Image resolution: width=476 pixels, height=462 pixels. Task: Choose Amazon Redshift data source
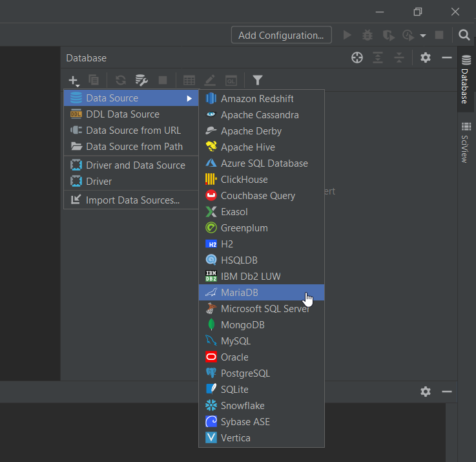(x=262, y=99)
